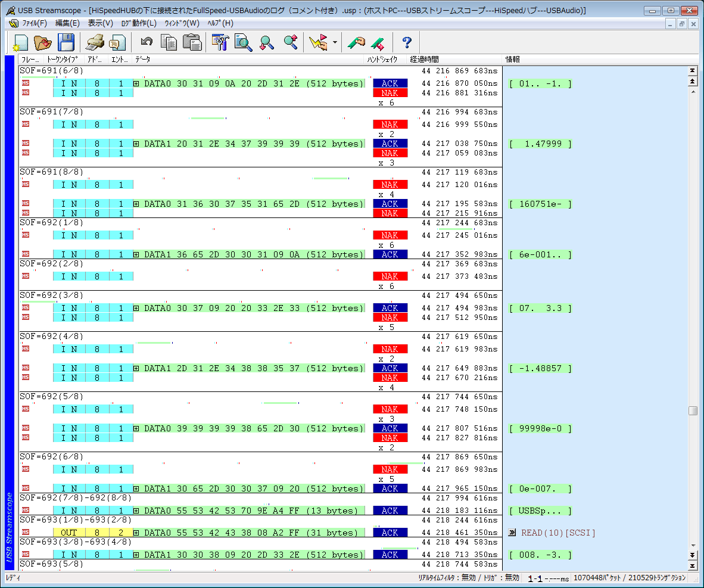This screenshot has width=704, height=588.
Task: Select the [ USBSp... ] info value
Action: click(x=541, y=511)
